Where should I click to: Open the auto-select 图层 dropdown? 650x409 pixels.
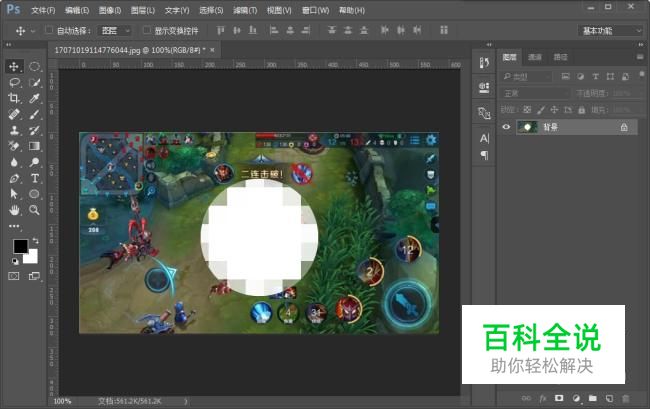point(115,30)
